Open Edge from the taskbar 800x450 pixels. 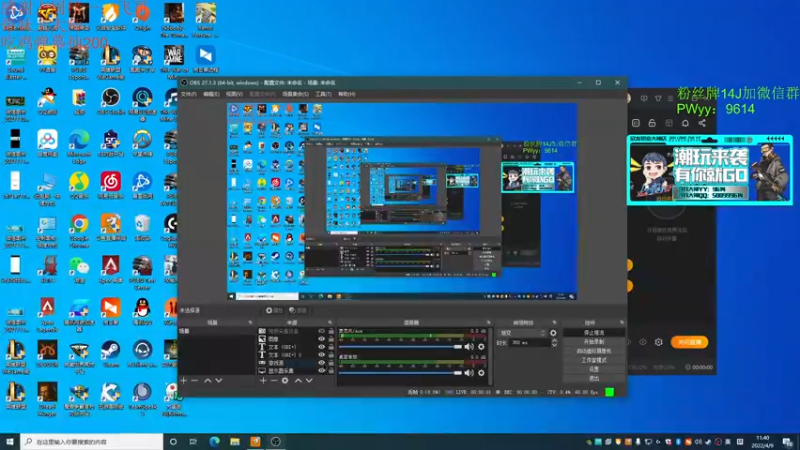(x=214, y=442)
